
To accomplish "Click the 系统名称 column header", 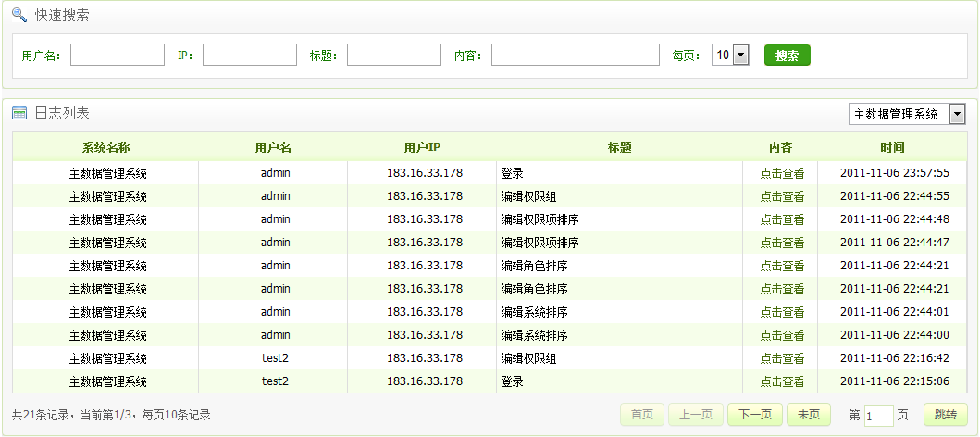I will [x=106, y=147].
